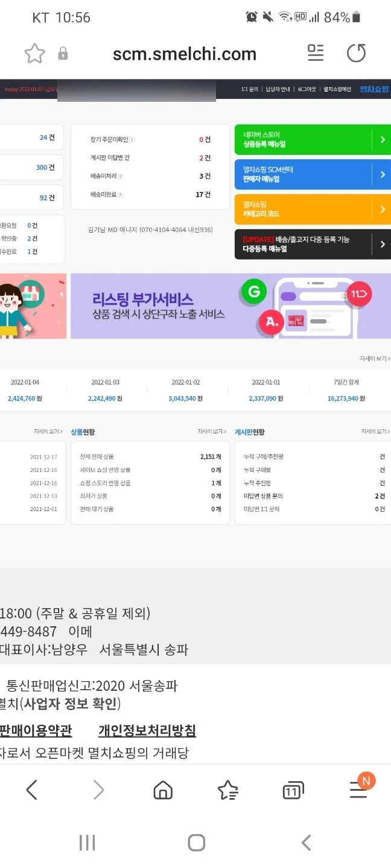
Task: Click the 92 건 count
Action: pos(47,198)
